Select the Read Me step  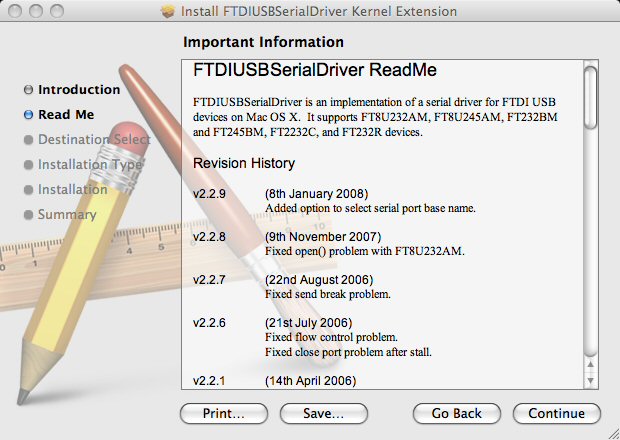tap(66, 115)
